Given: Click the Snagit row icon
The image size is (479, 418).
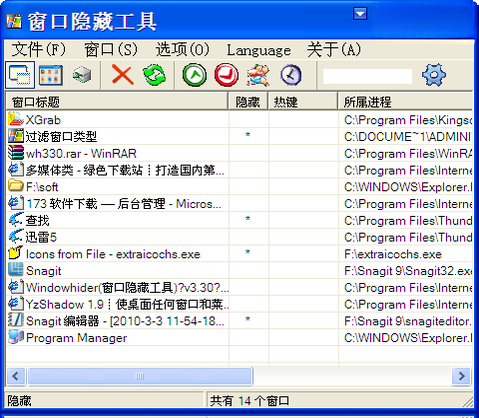Looking at the screenshot, I should [16, 270].
